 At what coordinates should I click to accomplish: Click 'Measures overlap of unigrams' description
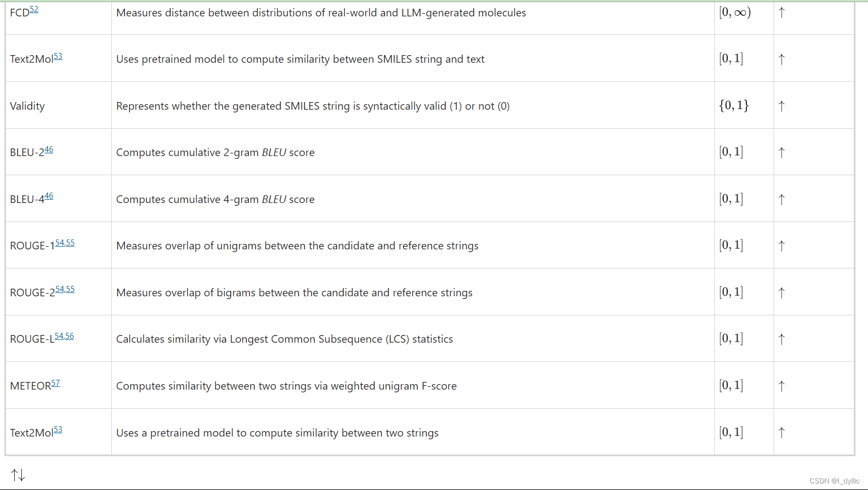click(297, 246)
